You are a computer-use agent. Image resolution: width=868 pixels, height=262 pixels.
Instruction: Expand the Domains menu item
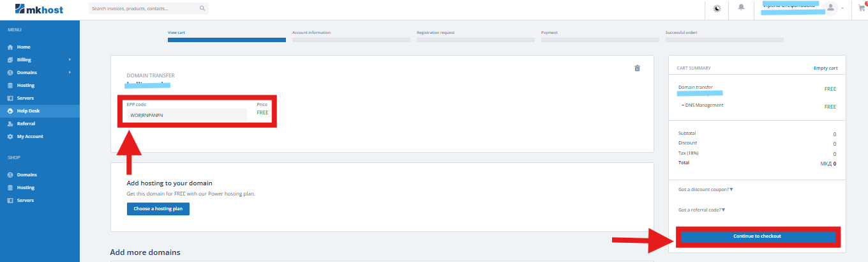[x=27, y=73]
